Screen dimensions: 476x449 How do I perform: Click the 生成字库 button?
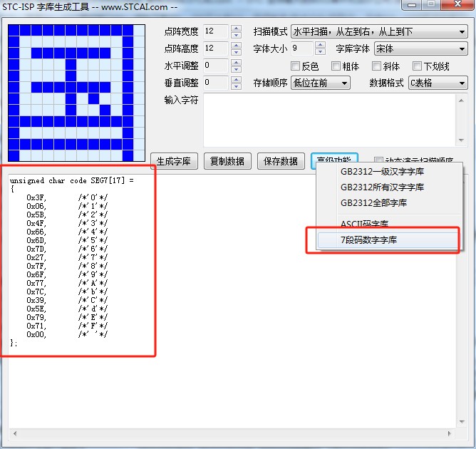pyautogui.click(x=174, y=161)
